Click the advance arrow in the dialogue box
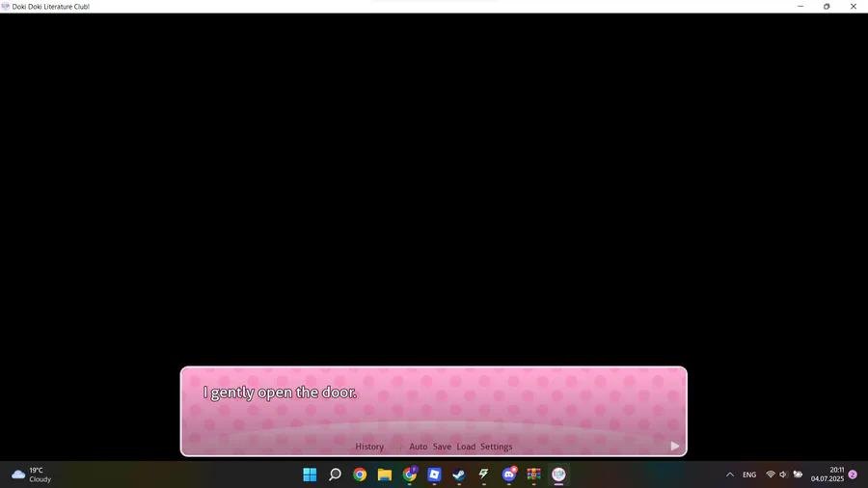 (675, 446)
